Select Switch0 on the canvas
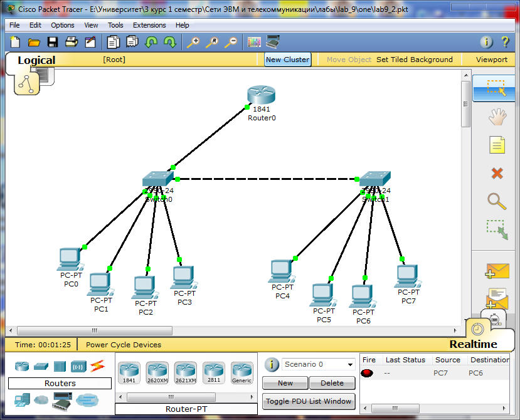This screenshot has width=520, height=420. pyautogui.click(x=158, y=178)
